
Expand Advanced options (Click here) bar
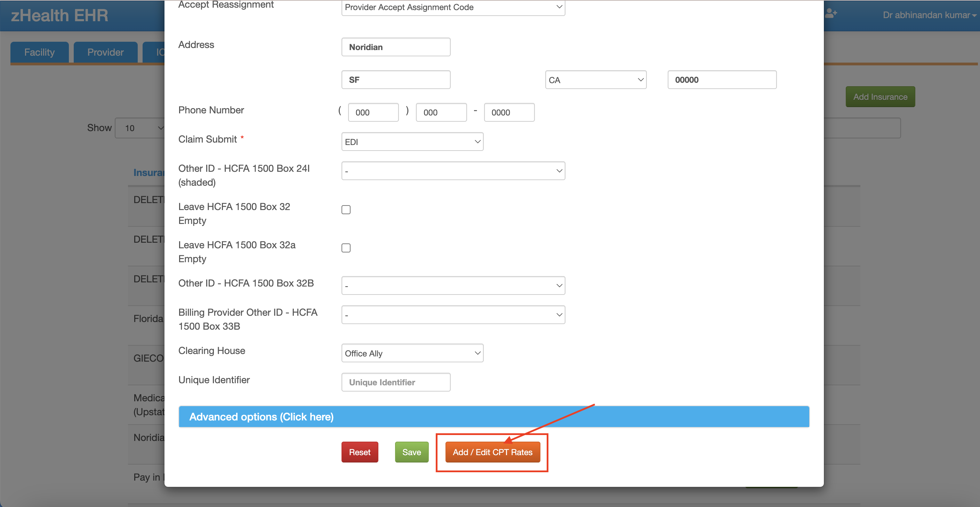point(494,417)
